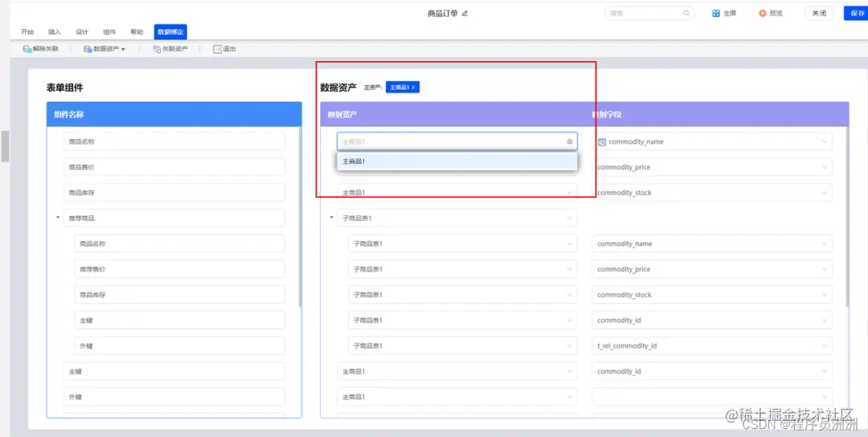Click the 表单组件 heading

coord(65,88)
